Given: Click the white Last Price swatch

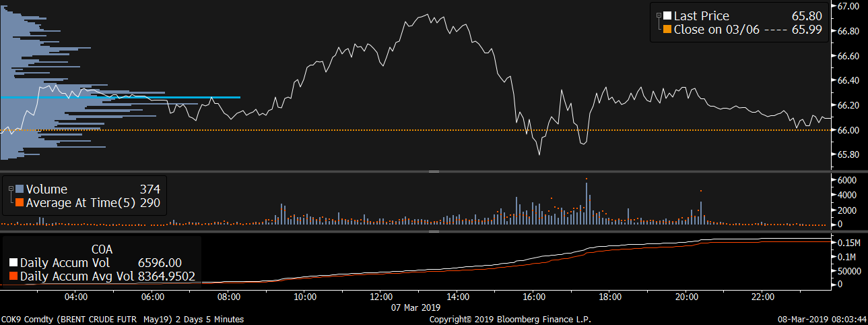Looking at the screenshot, I should coord(667,16).
